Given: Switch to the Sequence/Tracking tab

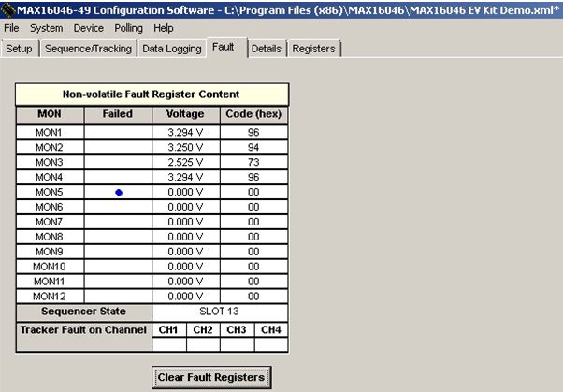Looking at the screenshot, I should [88, 49].
